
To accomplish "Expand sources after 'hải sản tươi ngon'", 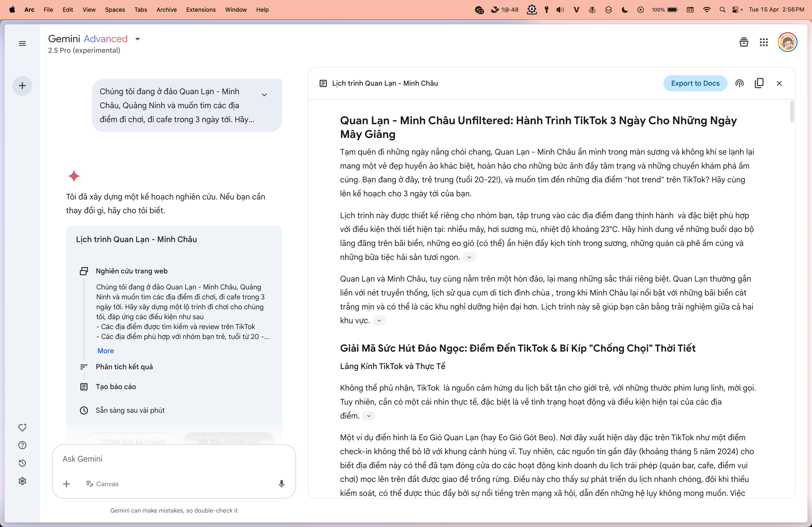I will [x=469, y=257].
